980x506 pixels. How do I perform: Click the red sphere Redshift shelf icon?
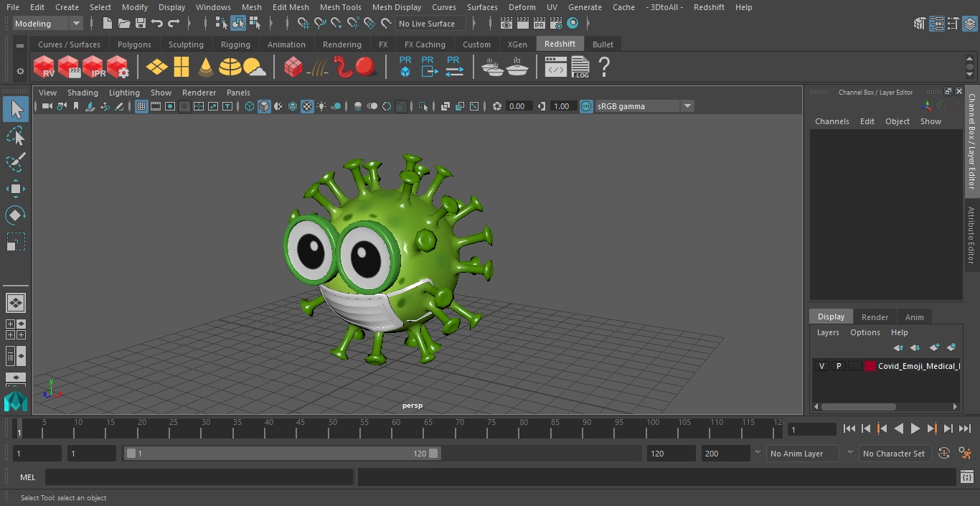(366, 67)
